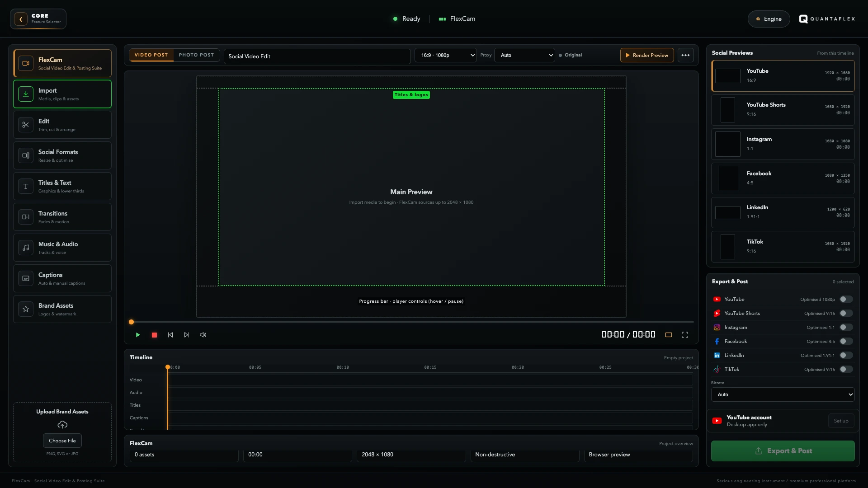The width and height of the screenshot is (868, 488).
Task: Enable LinkedIn export toggle
Action: (846, 355)
